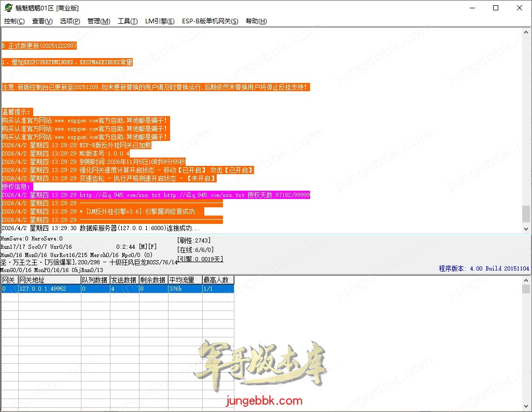
Task: Click the 网关地址 column header
Action: [x=49, y=280]
